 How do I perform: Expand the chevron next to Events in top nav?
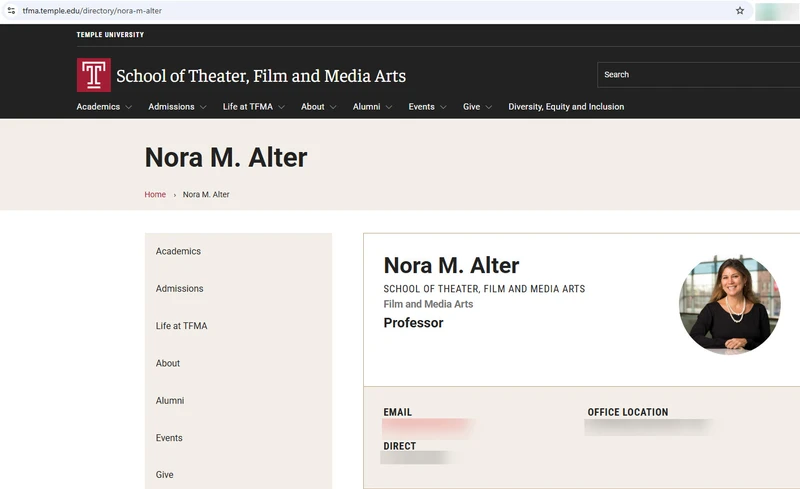443,107
